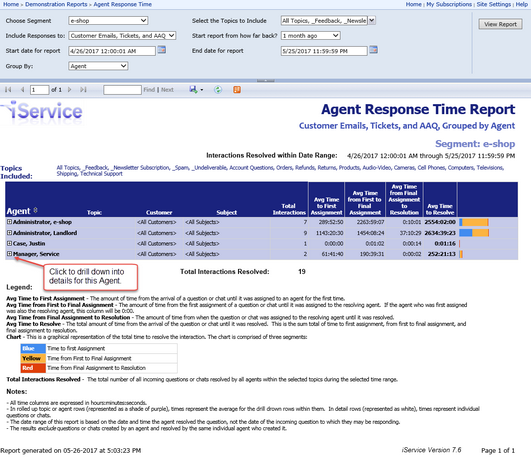Click the orange data feed icon
This screenshot has height=463, width=531.
[x=237, y=90]
